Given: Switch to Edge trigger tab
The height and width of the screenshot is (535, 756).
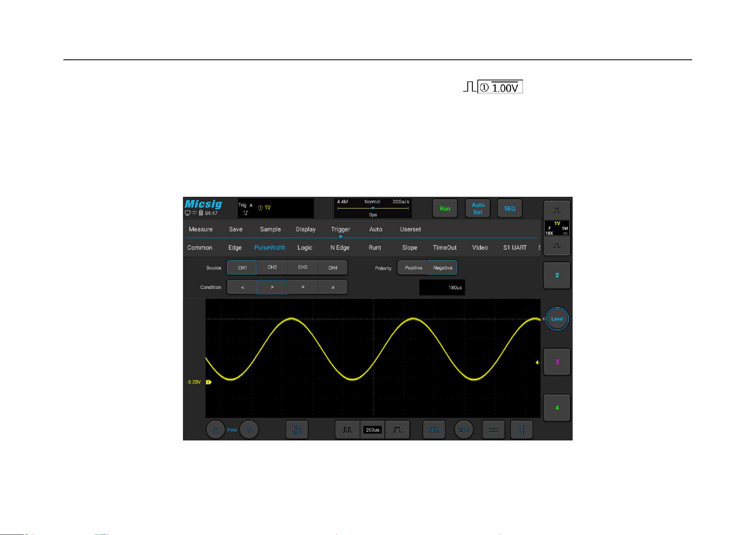Looking at the screenshot, I should click(235, 248).
